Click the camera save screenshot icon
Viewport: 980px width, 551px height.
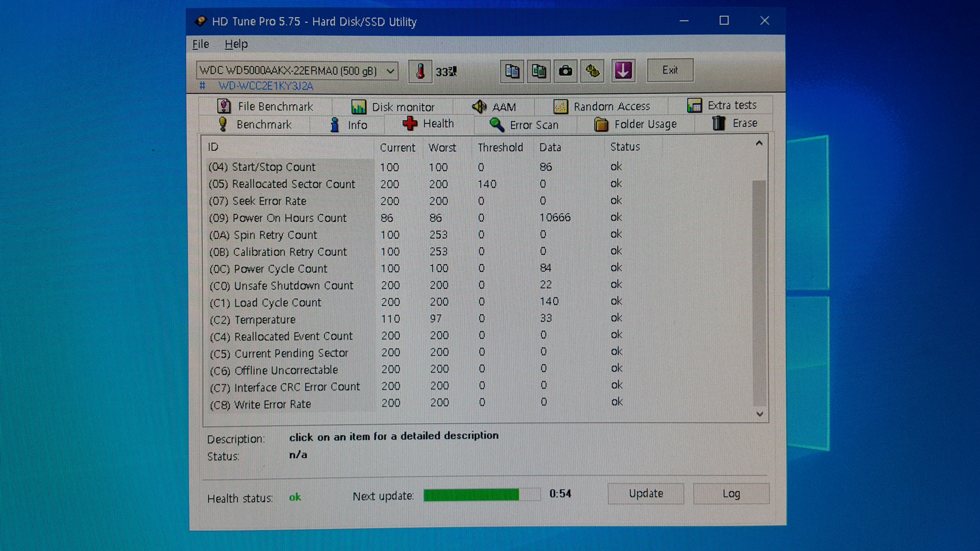566,71
